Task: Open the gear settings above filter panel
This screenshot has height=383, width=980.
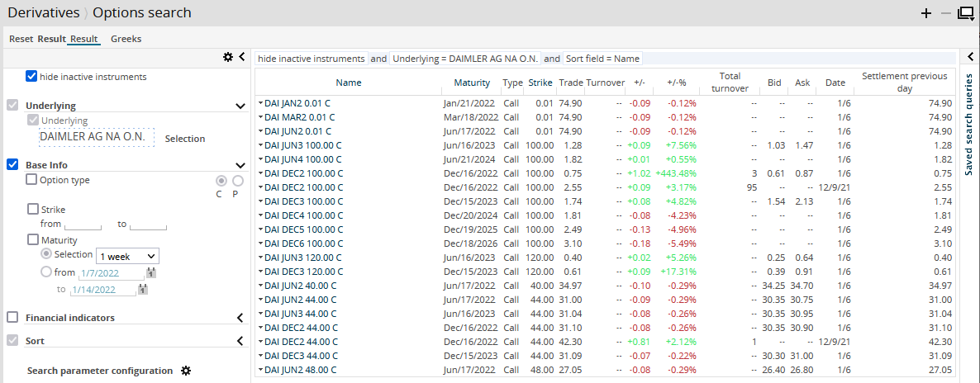Action: 228,57
